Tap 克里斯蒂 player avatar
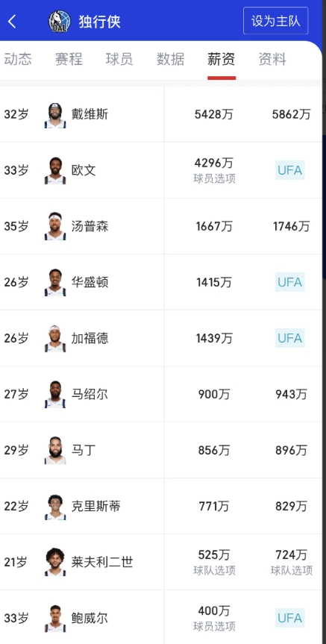 point(55,507)
